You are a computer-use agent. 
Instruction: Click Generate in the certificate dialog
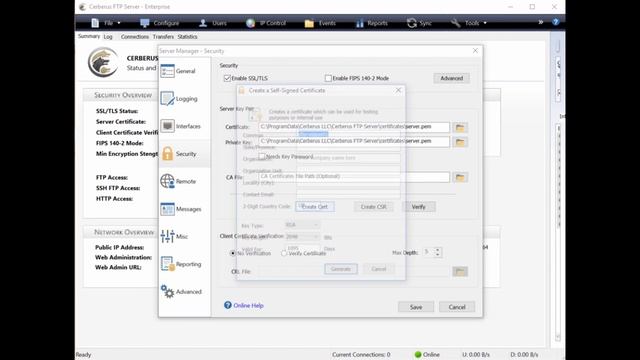pos(341,269)
